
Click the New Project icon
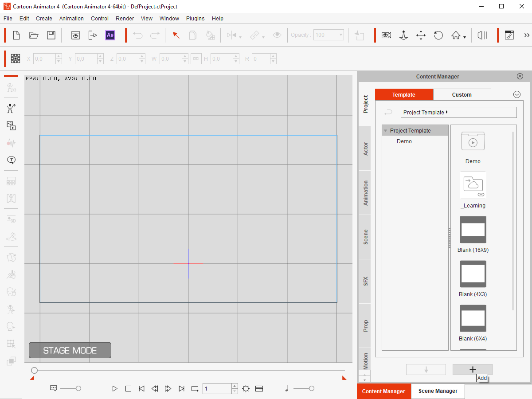tap(16, 35)
